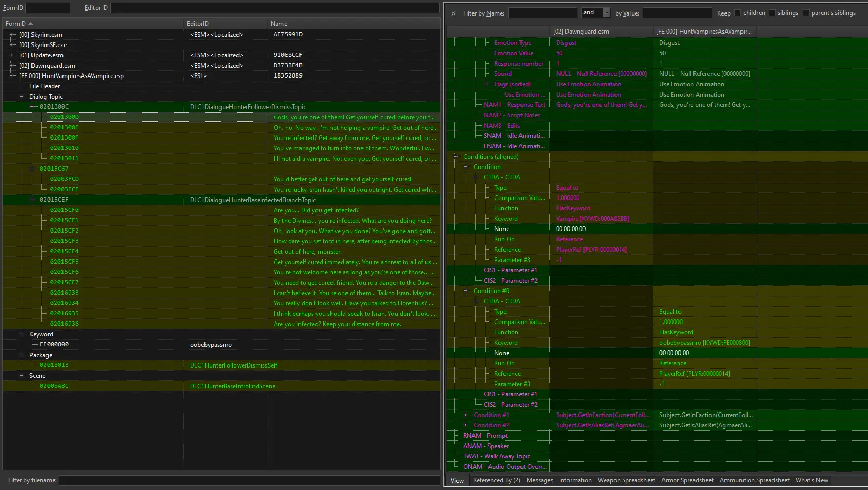Viewport: 868px width, 490px height.
Task: Sort by the Name column header
Action: [354, 24]
